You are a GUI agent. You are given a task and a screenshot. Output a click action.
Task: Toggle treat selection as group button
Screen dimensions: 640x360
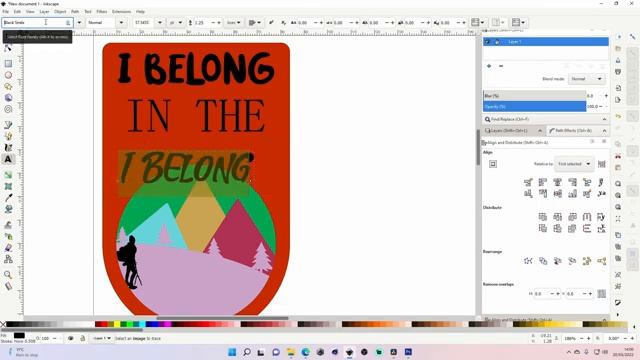coord(602,164)
